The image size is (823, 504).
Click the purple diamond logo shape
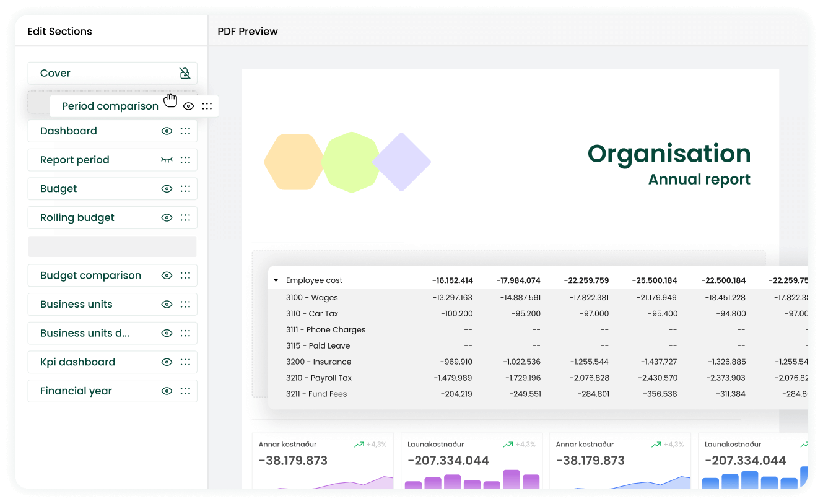pyautogui.click(x=401, y=162)
